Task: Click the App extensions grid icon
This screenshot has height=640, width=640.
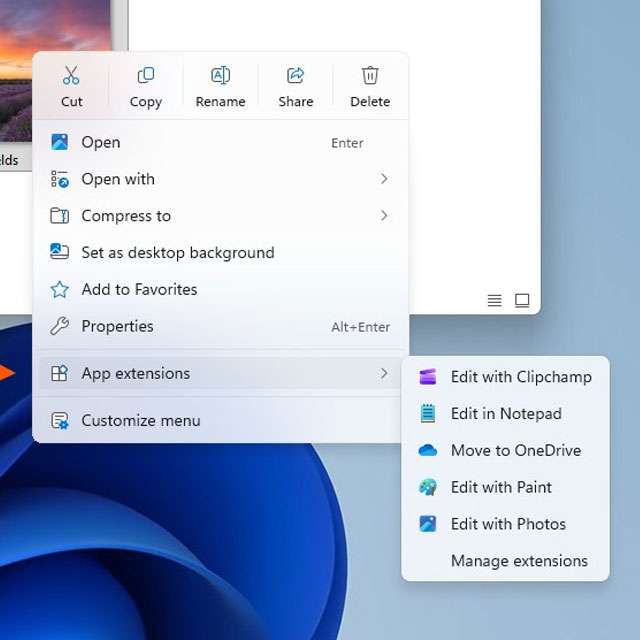Action: [60, 373]
